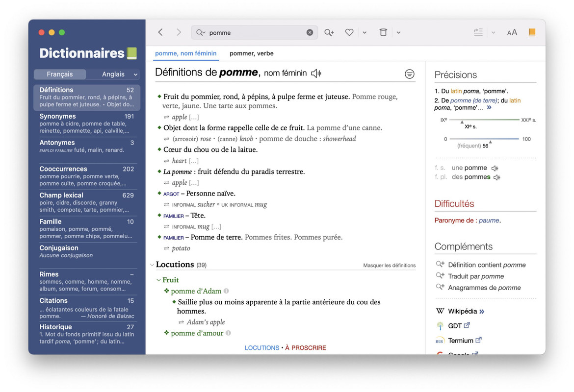574x392 pixels.
Task: Click the ARGOT usage label
Action: click(171, 194)
